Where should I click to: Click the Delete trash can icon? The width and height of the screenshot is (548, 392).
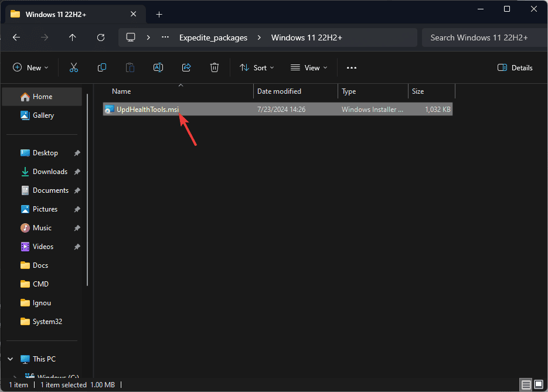click(x=215, y=67)
